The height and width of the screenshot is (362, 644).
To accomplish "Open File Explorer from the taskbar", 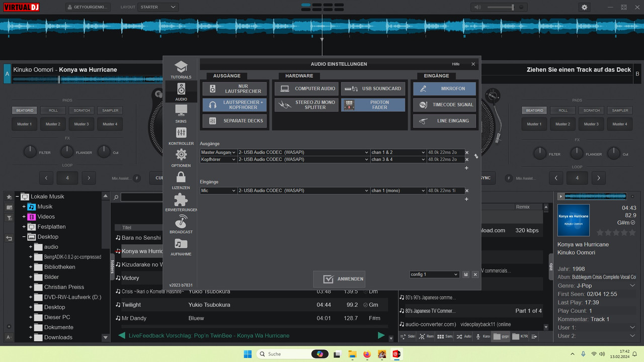I will pyautogui.click(x=352, y=354).
